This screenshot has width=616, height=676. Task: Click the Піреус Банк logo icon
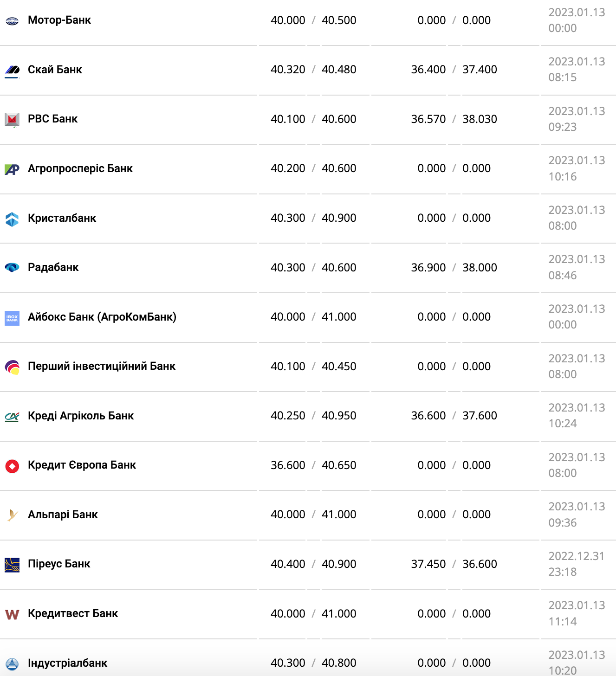coord(12,565)
